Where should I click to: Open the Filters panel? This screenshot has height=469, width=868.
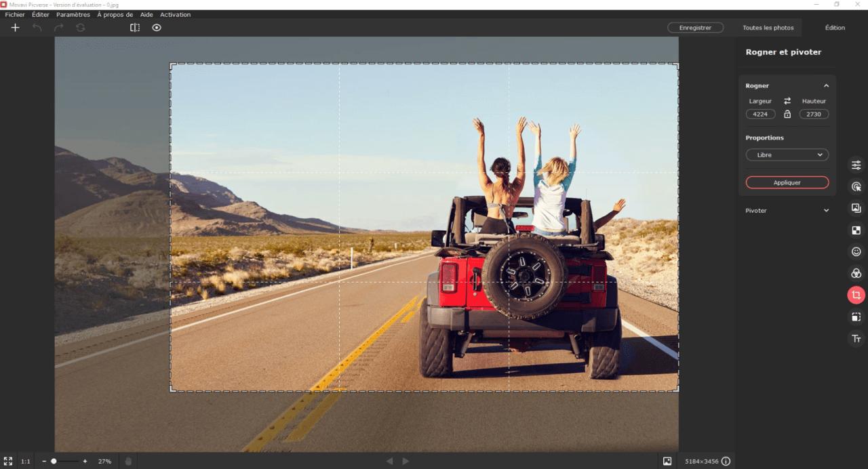856,273
